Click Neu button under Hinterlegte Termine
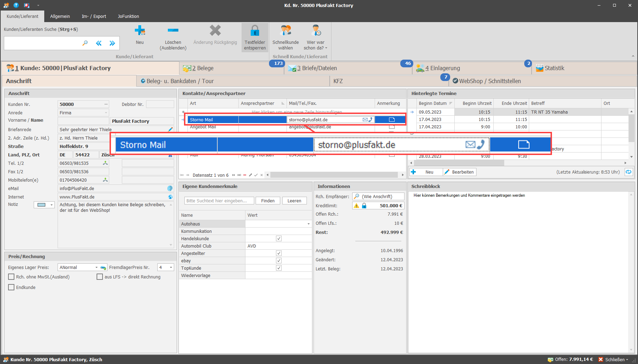Screen dimensions: 638x364 pos(426,172)
